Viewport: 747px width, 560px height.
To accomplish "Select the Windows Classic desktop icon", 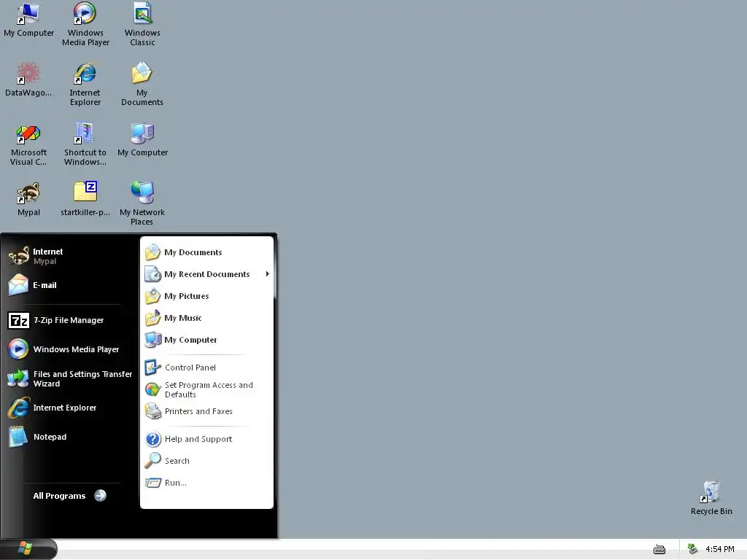I will point(142,24).
